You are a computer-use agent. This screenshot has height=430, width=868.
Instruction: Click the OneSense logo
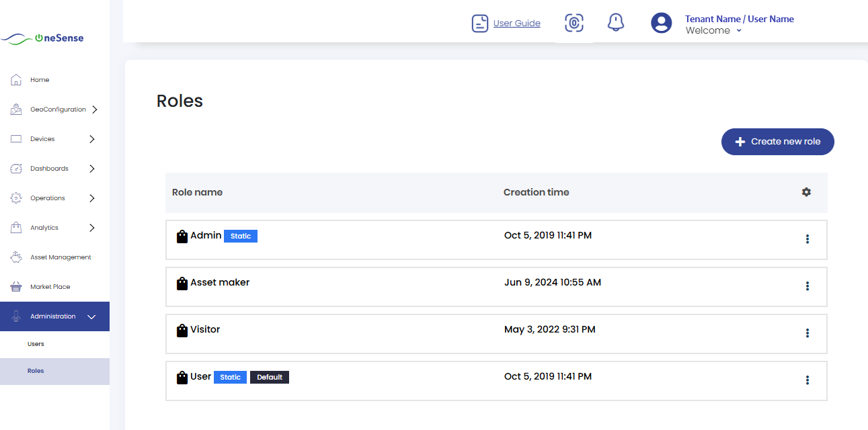coord(43,38)
